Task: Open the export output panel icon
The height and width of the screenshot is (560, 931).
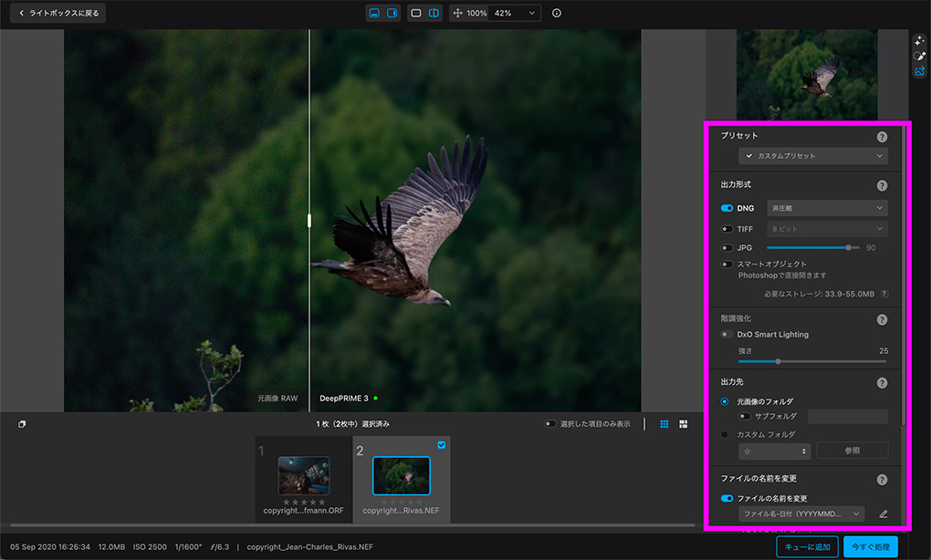Action: coord(920,71)
